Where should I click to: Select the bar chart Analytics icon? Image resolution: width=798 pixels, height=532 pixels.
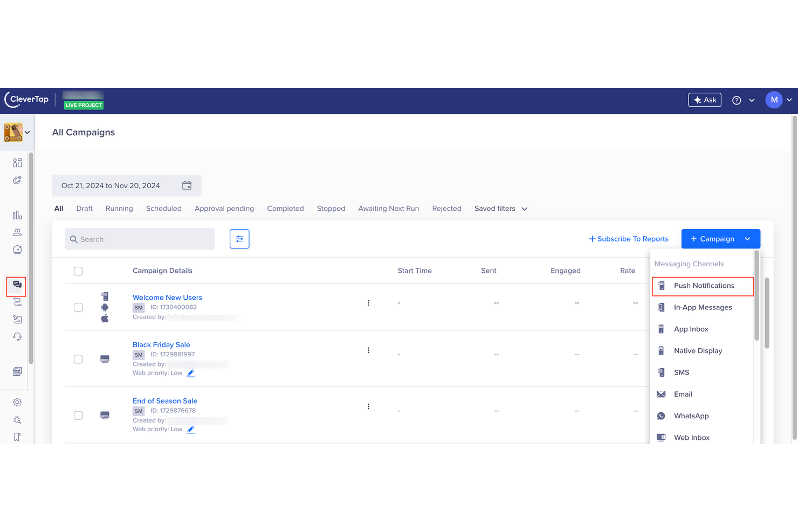17,215
